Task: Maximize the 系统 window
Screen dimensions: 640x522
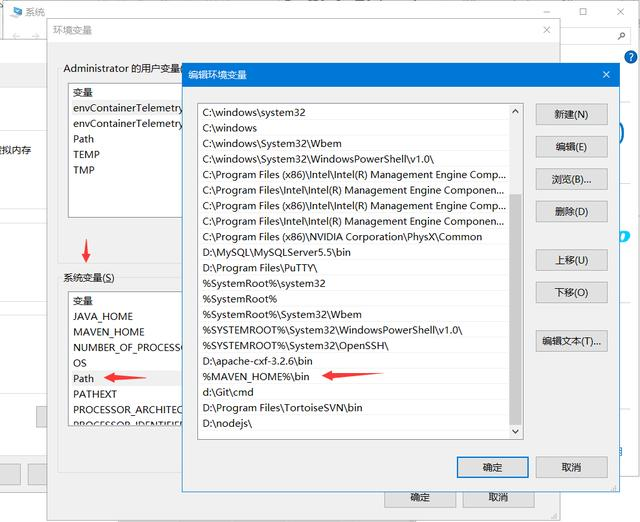Action: point(583,11)
